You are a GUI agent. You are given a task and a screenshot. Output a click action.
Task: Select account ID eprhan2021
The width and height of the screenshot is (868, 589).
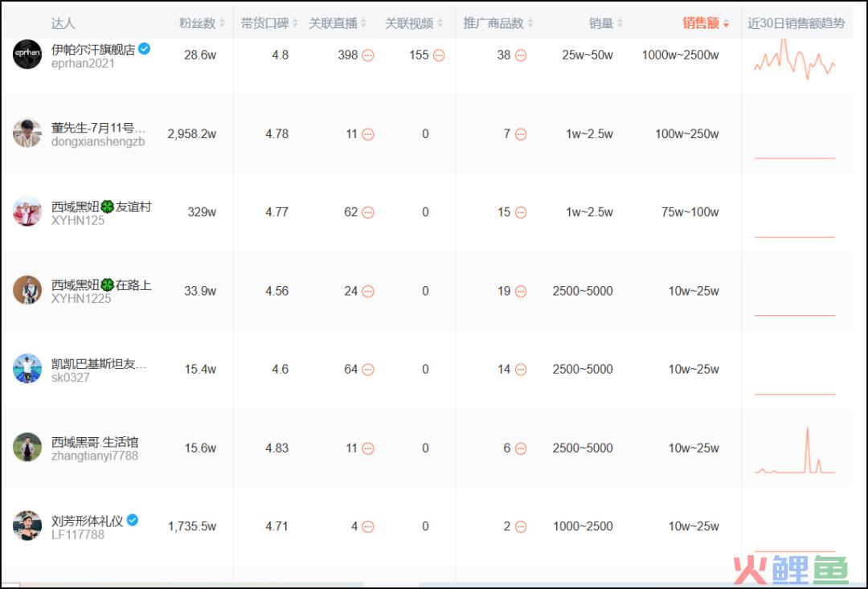pos(83,63)
